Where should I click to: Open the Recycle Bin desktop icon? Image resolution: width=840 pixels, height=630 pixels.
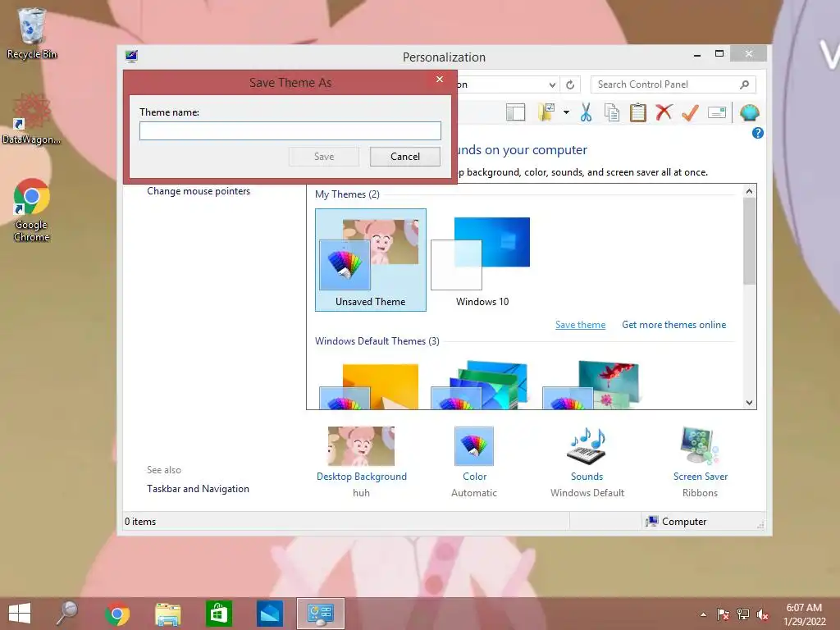[32, 33]
